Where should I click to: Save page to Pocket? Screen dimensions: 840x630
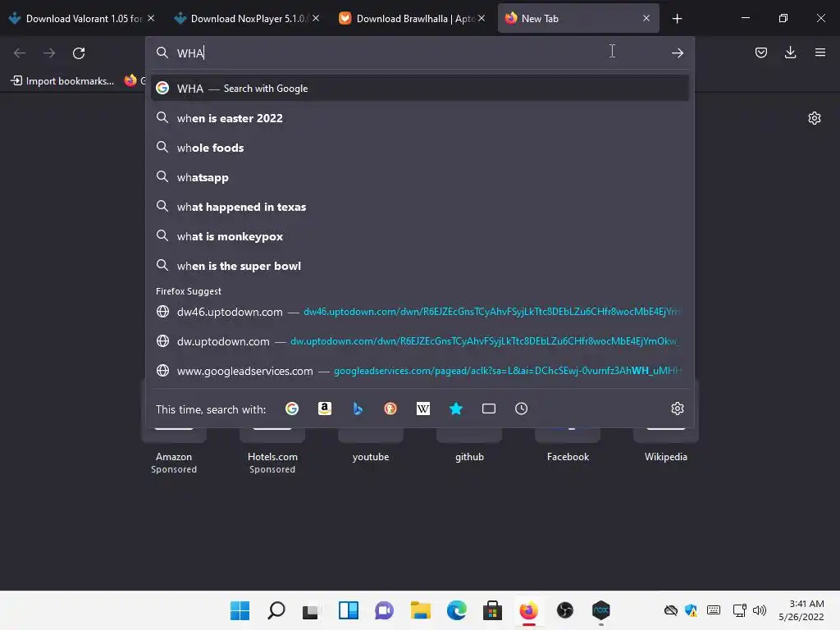pos(760,52)
